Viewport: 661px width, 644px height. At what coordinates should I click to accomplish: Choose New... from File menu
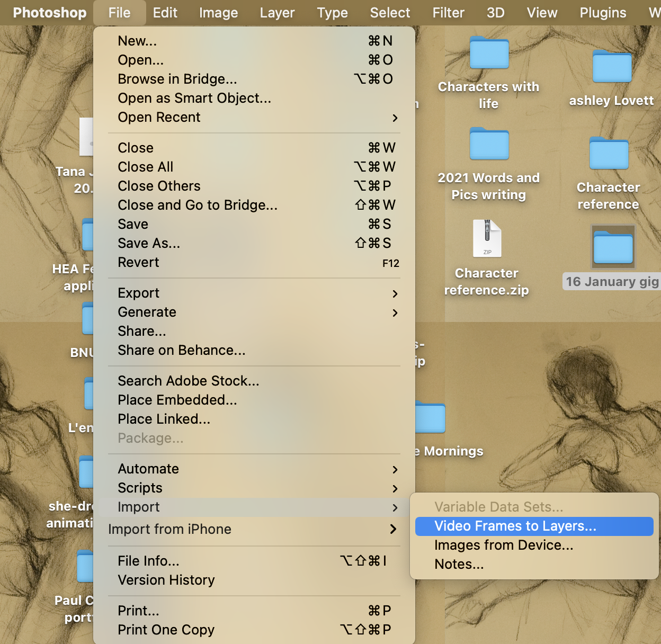click(x=254, y=41)
